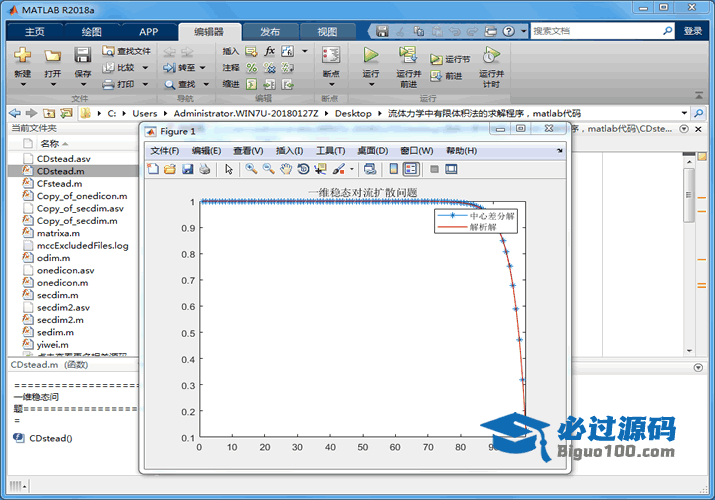This screenshot has height=500, width=715.
Task: Click Run and Time (运行并计时) icon
Action: 491,55
